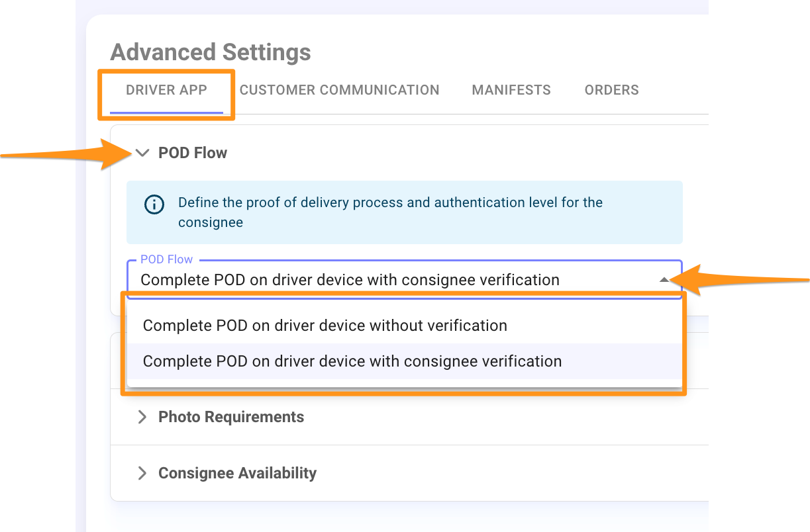
Task: Open the Orders tab
Action: (611, 90)
